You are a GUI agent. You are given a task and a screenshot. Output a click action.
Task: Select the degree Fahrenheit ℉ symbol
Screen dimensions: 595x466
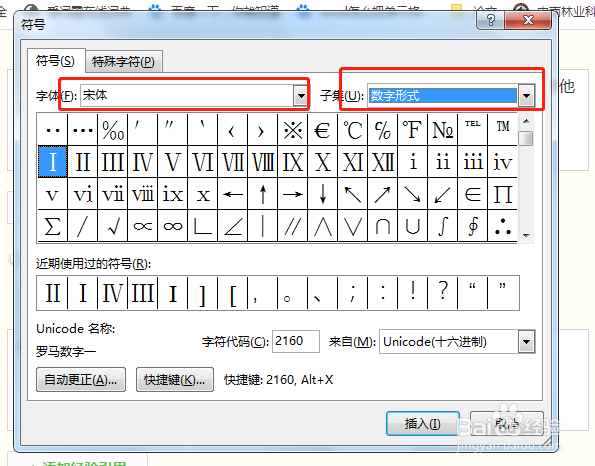pyautogui.click(x=412, y=130)
